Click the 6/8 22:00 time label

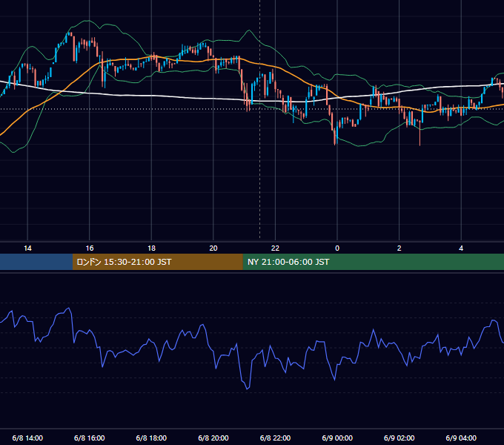[x=275, y=438]
